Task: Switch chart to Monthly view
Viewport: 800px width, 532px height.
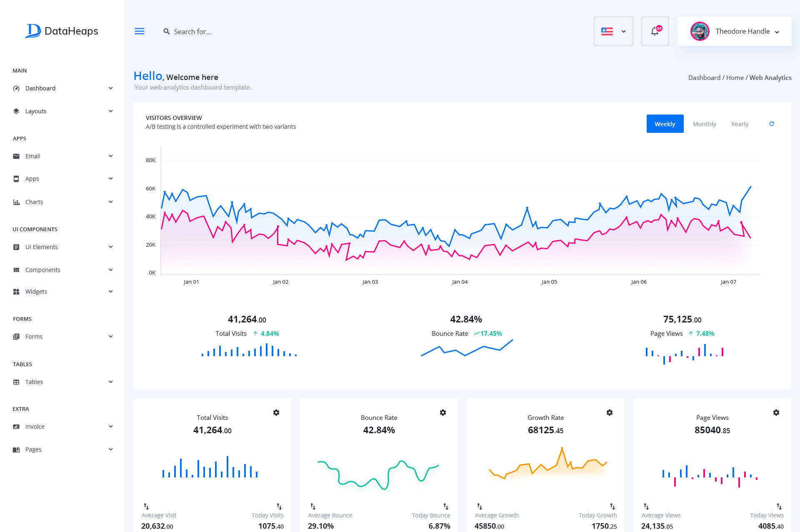Action: [x=704, y=124]
